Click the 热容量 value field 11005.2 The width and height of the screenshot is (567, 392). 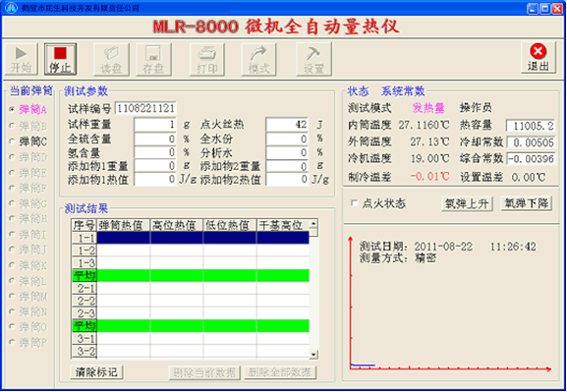point(531,126)
